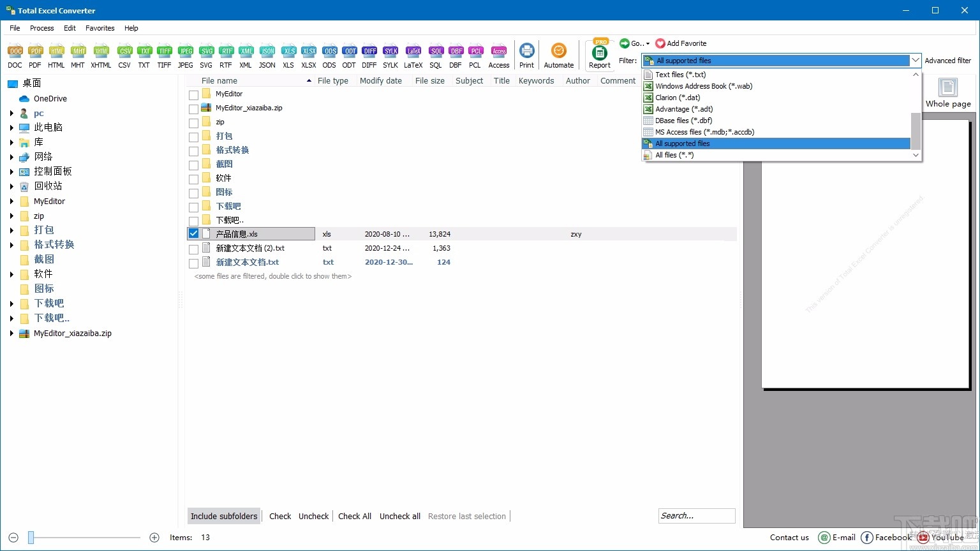
Task: Tick the 格式转换 folder checkbox in list
Action: point(193,151)
